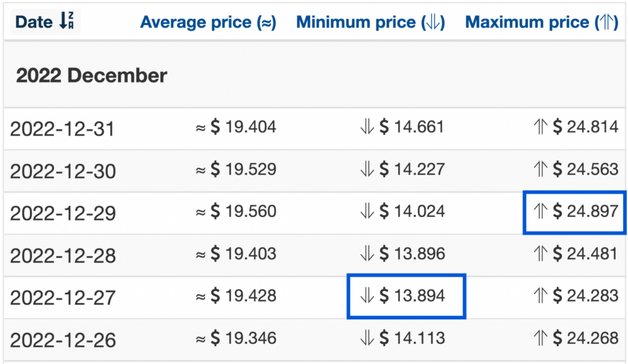Viewport: 628px width, 364px height.
Task: Click the highlighted maximum price $ 24.897
Action: pyautogui.click(x=574, y=212)
